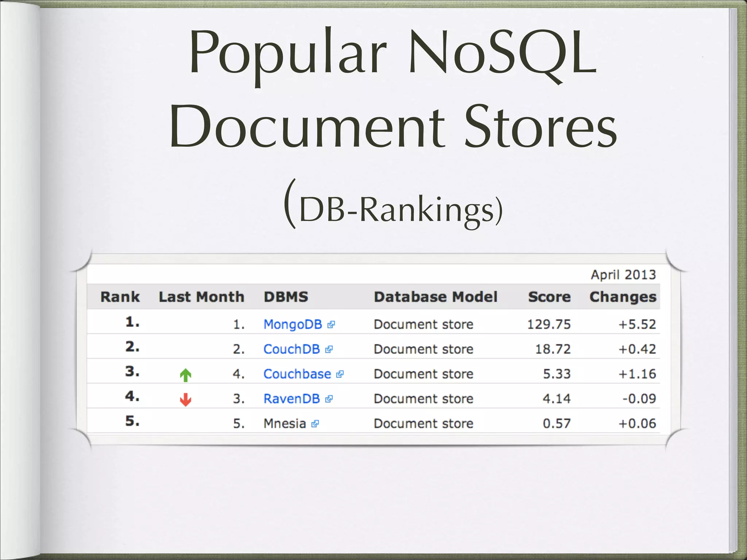Select Mnesia score 0.57
747x560 pixels.
(x=557, y=424)
